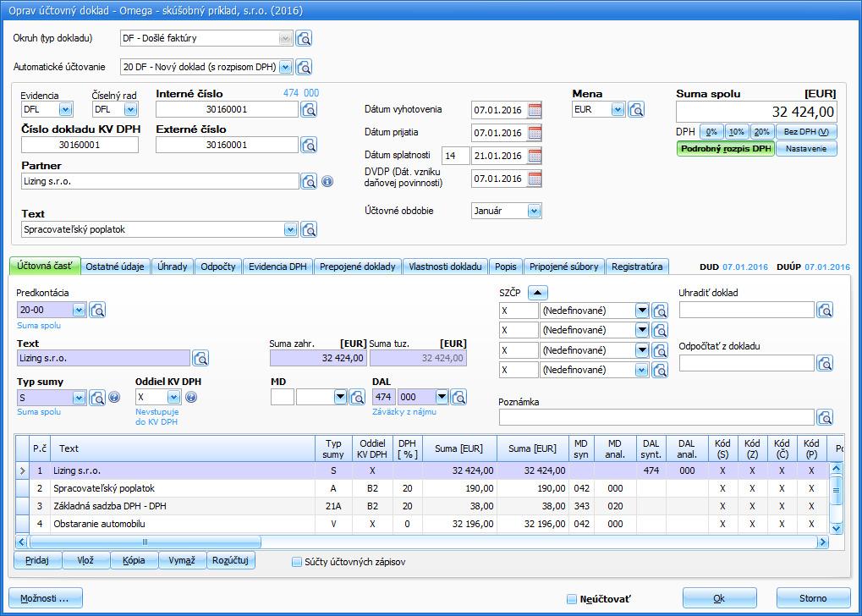The width and height of the screenshot is (862, 616).
Task: Open lookup icon next to Okruh field
Action: pos(304,39)
